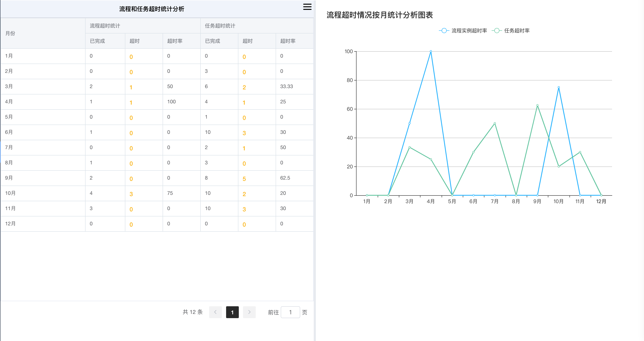Image resolution: width=644 pixels, height=341 pixels.
Task: Open 3月 task timeout count 2
Action: 244,87
